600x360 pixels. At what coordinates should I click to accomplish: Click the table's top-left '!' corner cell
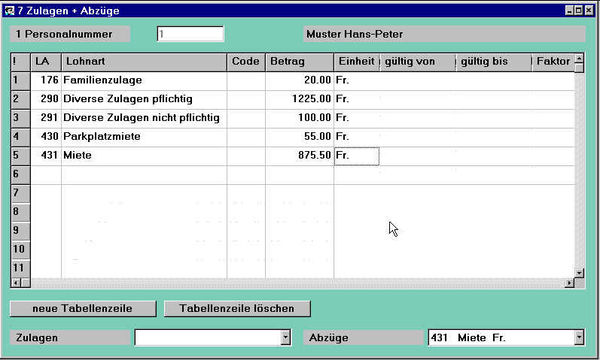(x=20, y=62)
